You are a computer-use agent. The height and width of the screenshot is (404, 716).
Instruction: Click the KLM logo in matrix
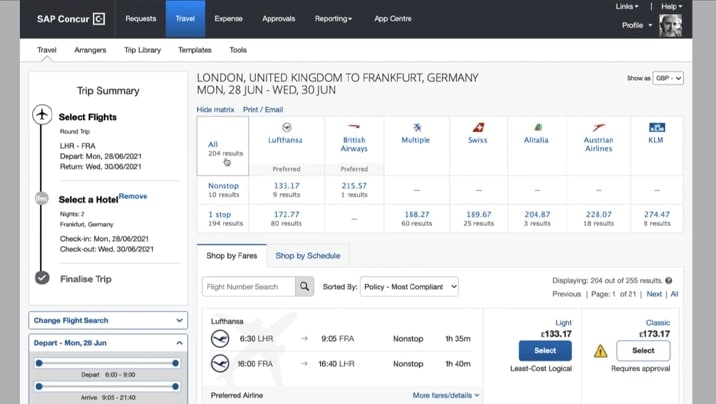coord(657,127)
